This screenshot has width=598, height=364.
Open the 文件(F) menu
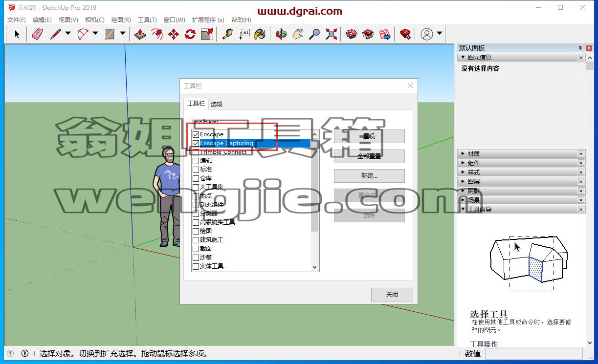point(17,20)
